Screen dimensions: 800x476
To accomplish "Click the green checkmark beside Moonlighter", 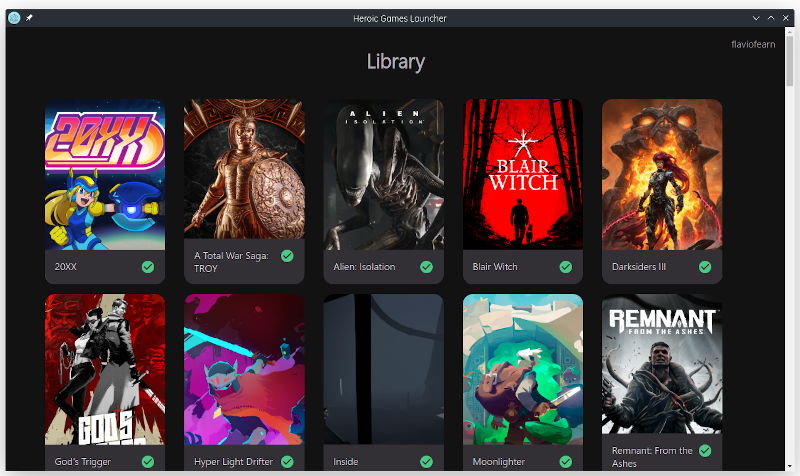I will pyautogui.click(x=566, y=462).
